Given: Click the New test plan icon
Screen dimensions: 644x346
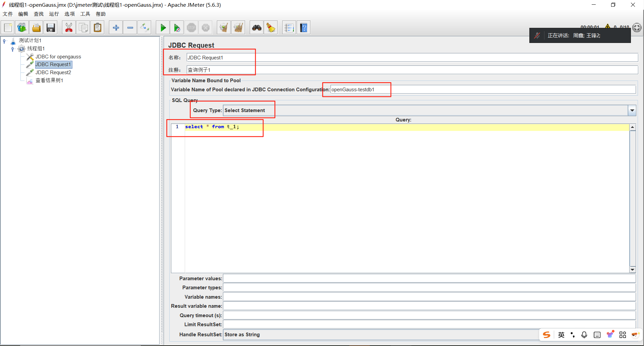Looking at the screenshot, I should pos(8,28).
